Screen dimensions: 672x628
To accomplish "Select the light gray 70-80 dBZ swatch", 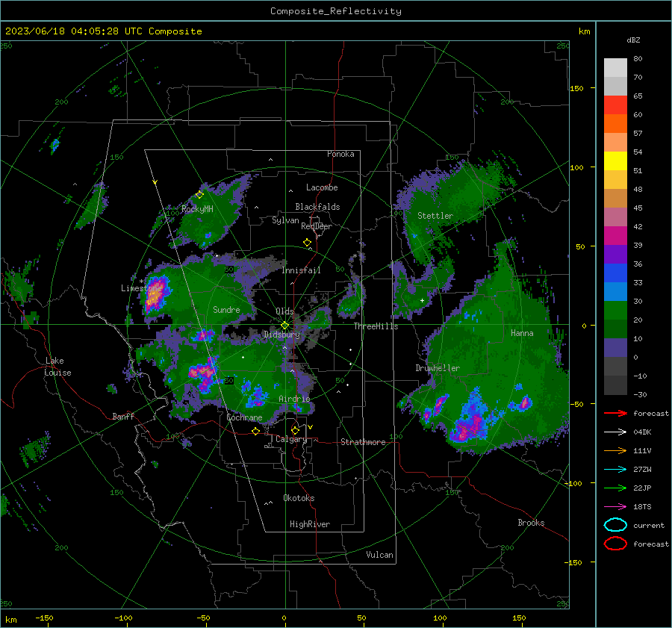I will (x=615, y=68).
